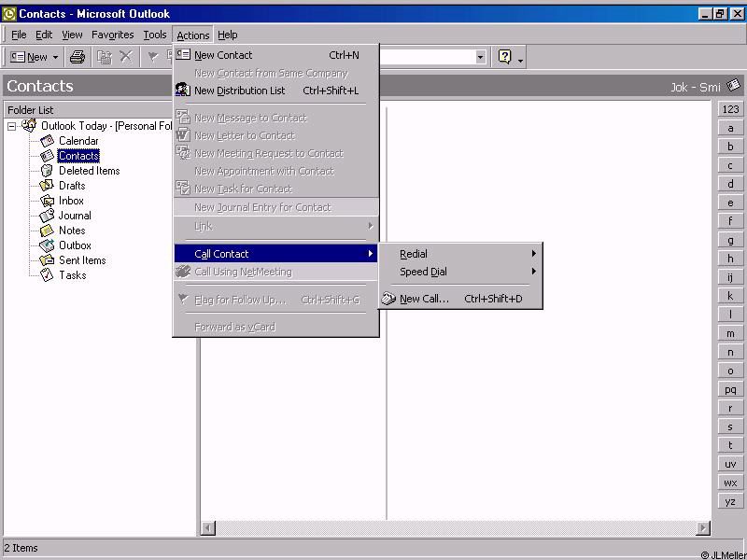
Task: Click the Drafts folder icon
Action: coord(47,185)
